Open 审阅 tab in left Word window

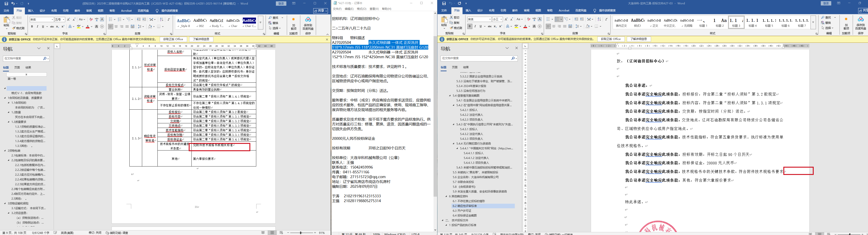tap(89, 11)
